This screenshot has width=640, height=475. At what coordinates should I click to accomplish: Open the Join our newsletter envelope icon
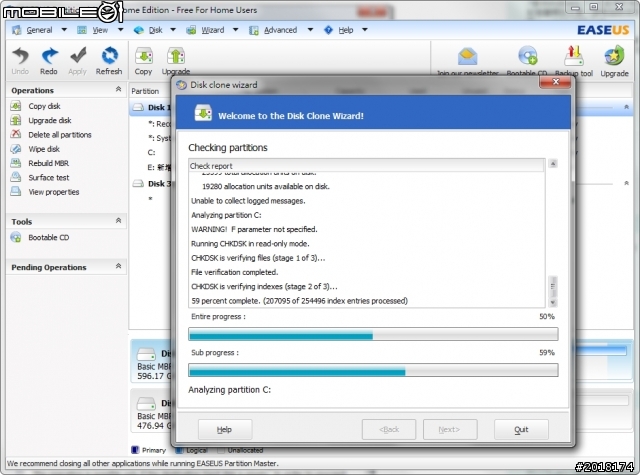pos(467,56)
